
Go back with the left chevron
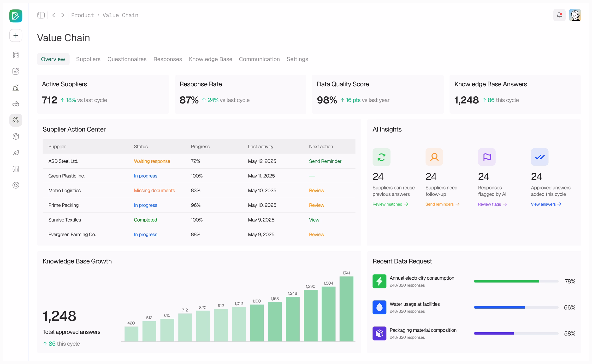point(54,15)
